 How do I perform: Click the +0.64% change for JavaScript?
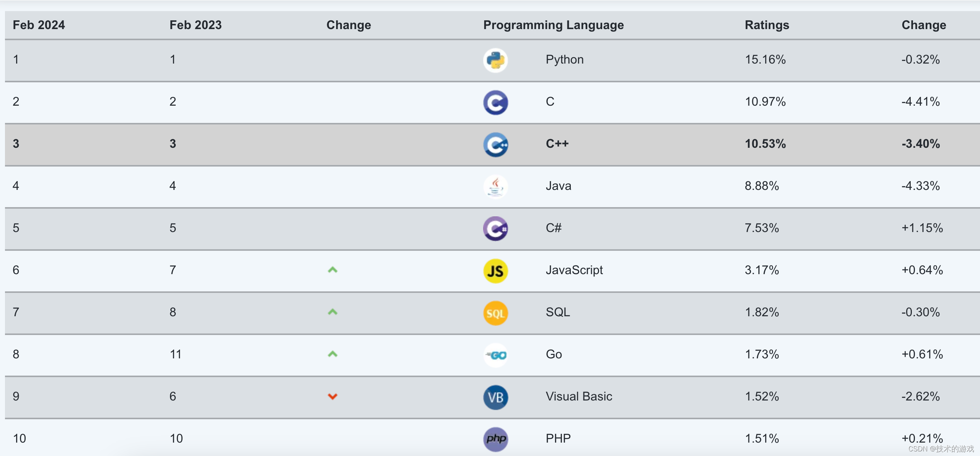tap(922, 270)
